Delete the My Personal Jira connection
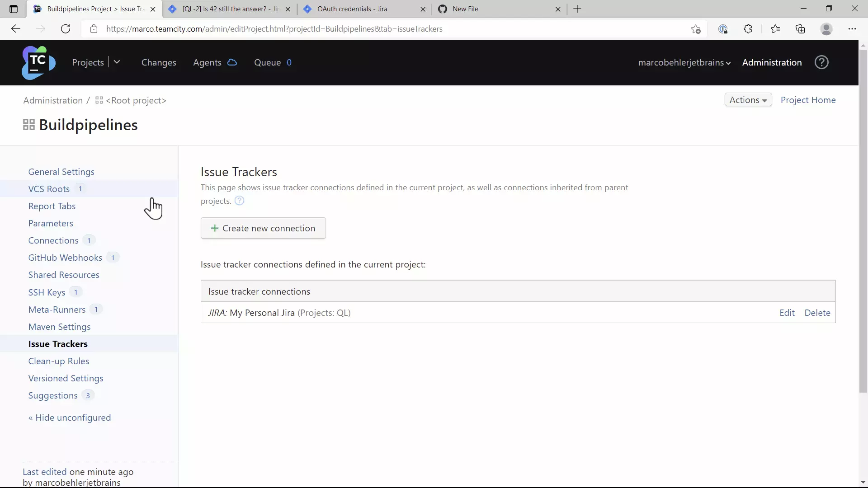 [817, 313]
